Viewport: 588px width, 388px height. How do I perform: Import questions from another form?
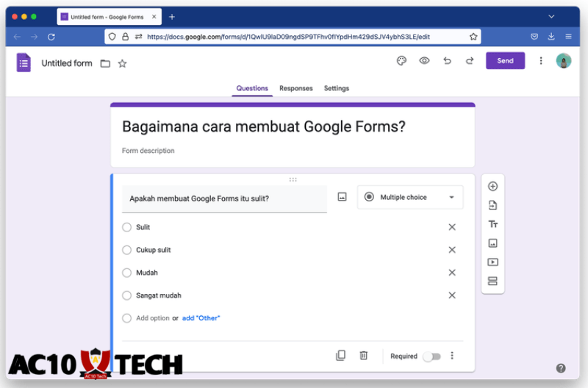[x=492, y=205]
